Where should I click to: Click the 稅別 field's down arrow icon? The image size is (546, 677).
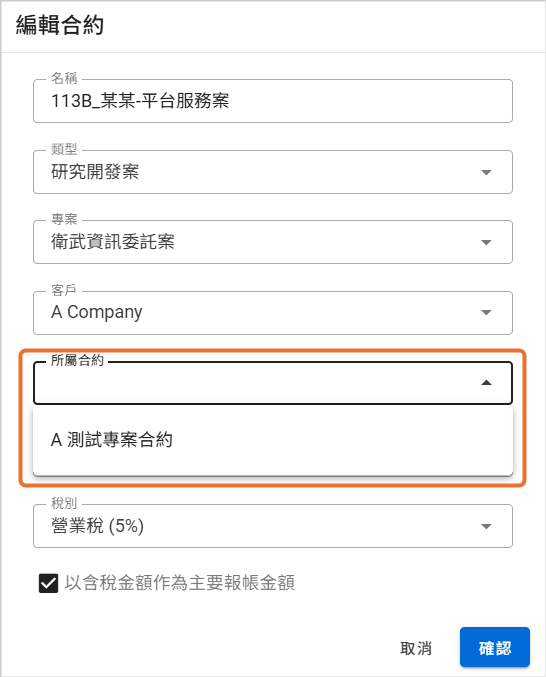486,526
